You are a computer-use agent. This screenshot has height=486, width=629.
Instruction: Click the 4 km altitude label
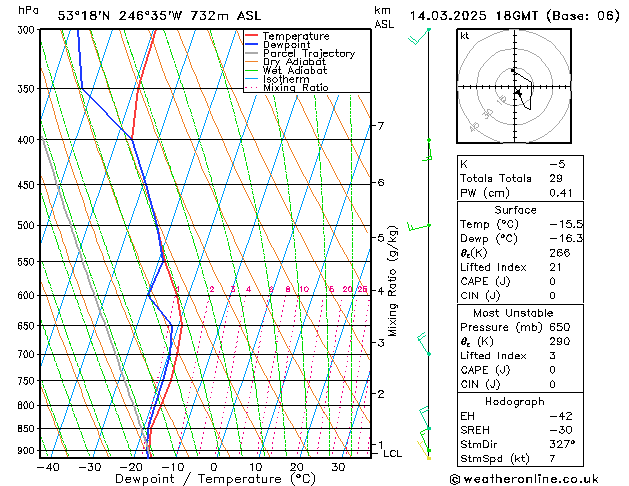(x=381, y=290)
